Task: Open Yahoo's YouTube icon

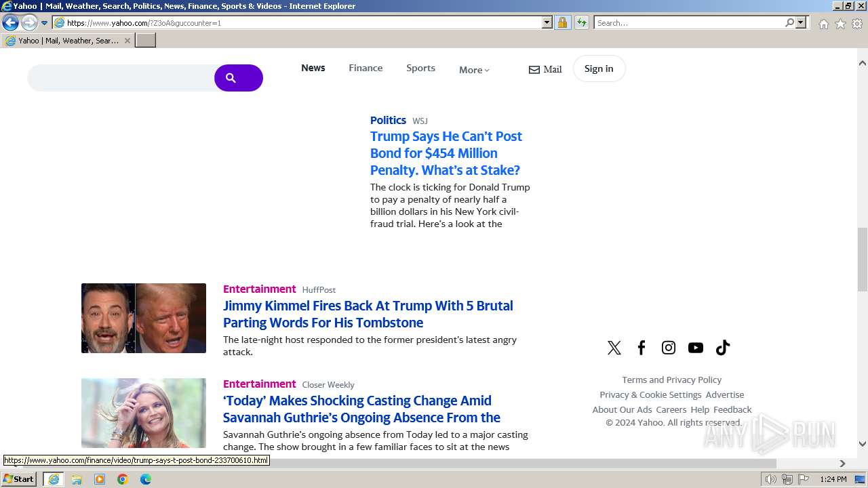Action: tap(696, 348)
